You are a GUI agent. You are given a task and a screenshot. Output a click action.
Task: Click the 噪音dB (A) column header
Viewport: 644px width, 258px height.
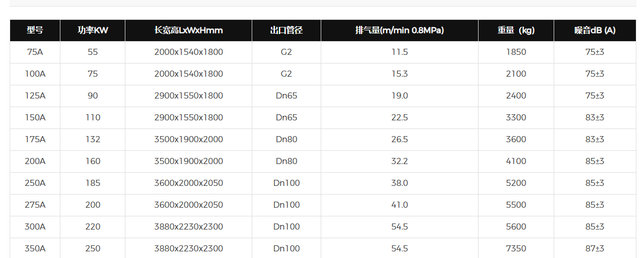(595, 30)
